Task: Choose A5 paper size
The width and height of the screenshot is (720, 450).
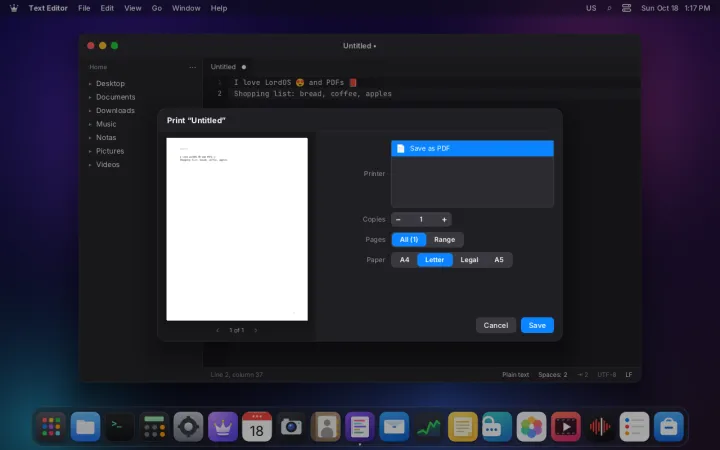Action: pyautogui.click(x=499, y=259)
